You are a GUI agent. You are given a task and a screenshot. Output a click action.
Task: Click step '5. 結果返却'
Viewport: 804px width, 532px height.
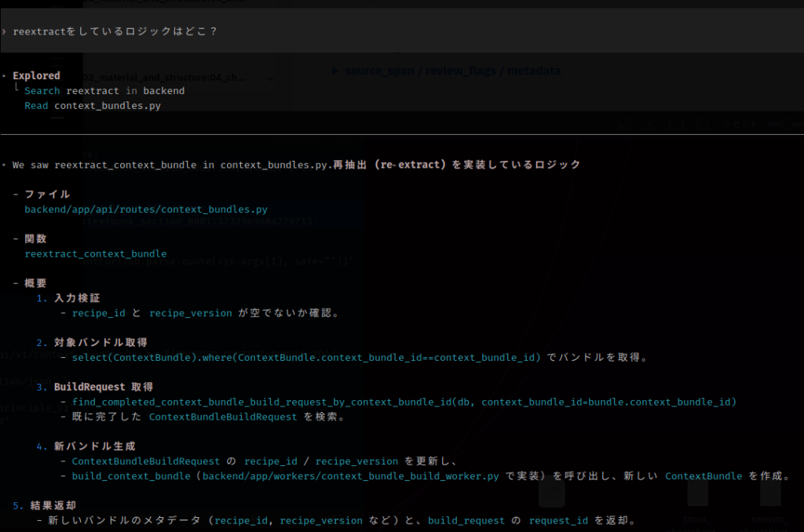(45, 506)
